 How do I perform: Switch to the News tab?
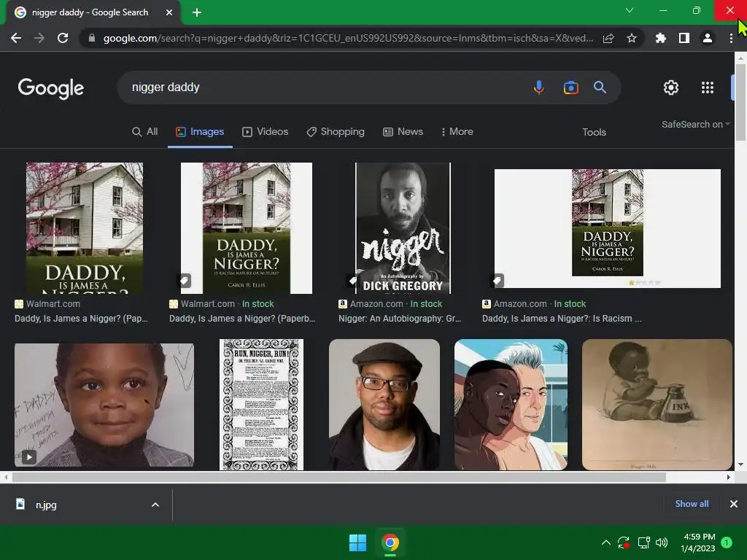[403, 132]
